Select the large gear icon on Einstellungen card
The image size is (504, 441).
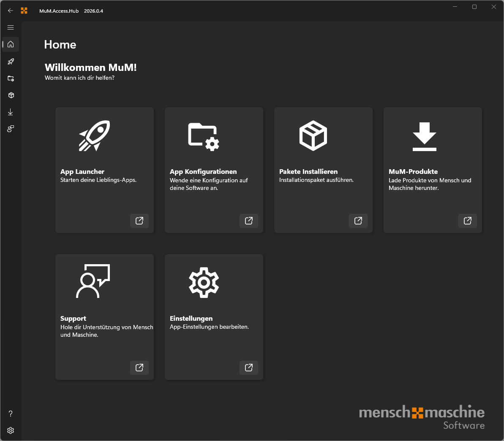[x=204, y=283]
